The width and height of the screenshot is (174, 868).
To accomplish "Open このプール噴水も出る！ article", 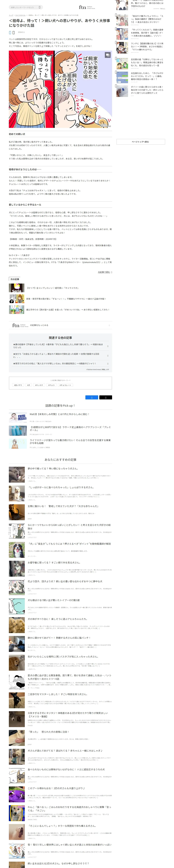I will [56, 788].
